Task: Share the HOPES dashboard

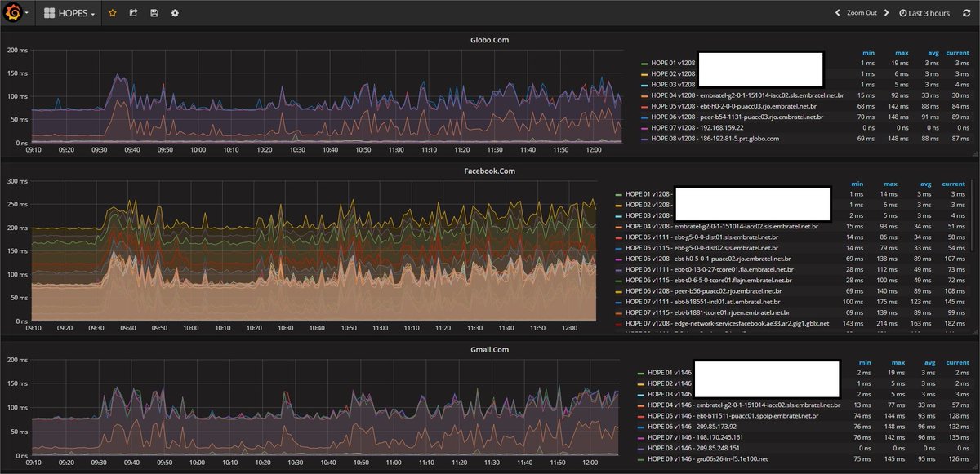Action: (x=132, y=12)
